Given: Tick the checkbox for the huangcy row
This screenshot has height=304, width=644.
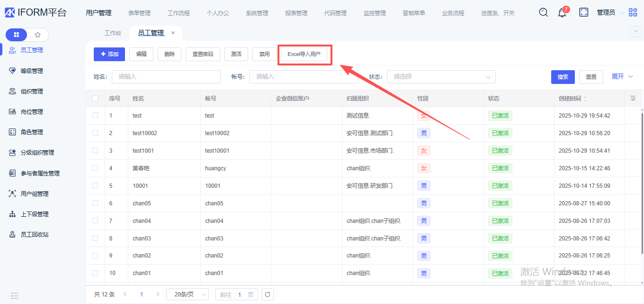Looking at the screenshot, I should click(x=95, y=168).
